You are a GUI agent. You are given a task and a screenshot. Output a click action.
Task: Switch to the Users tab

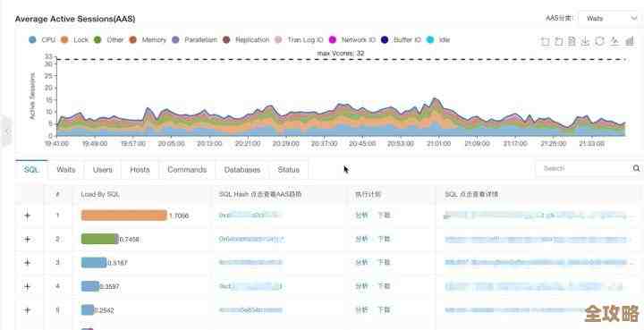tap(102, 170)
